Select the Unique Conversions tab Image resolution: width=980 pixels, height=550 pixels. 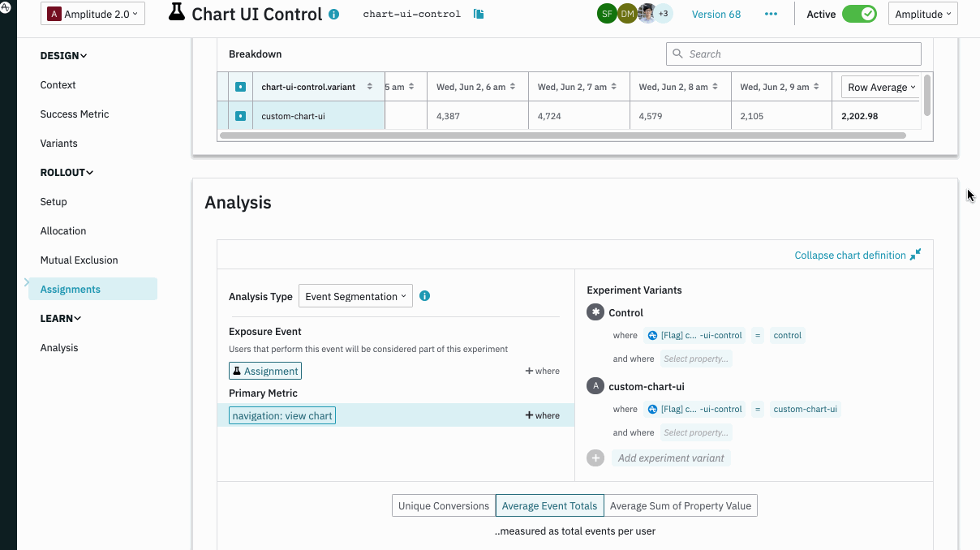pos(444,505)
